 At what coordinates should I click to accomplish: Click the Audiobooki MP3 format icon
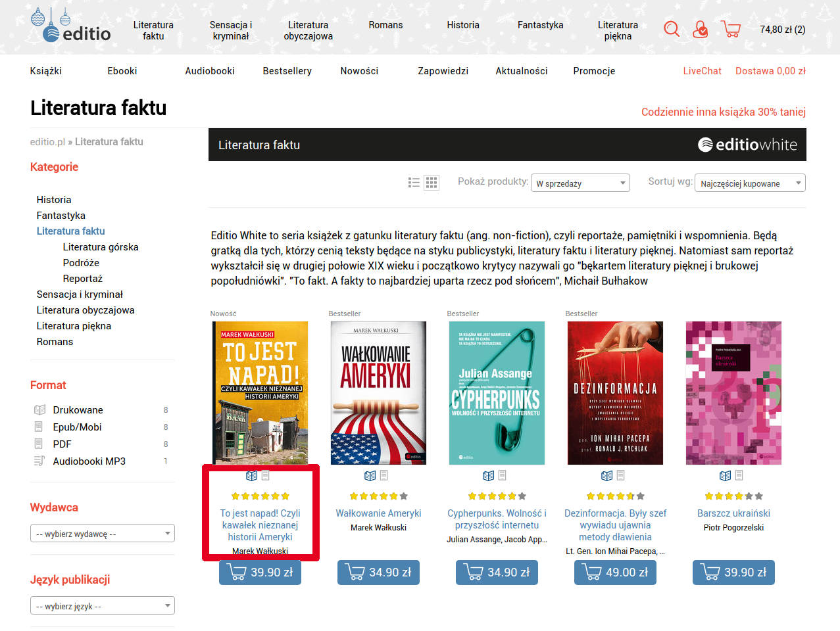[39, 461]
